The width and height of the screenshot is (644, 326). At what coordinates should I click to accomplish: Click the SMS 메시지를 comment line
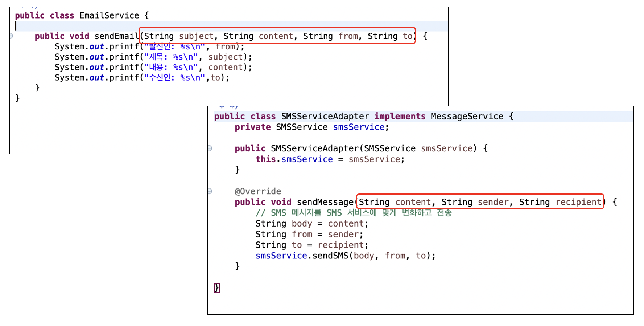click(354, 213)
